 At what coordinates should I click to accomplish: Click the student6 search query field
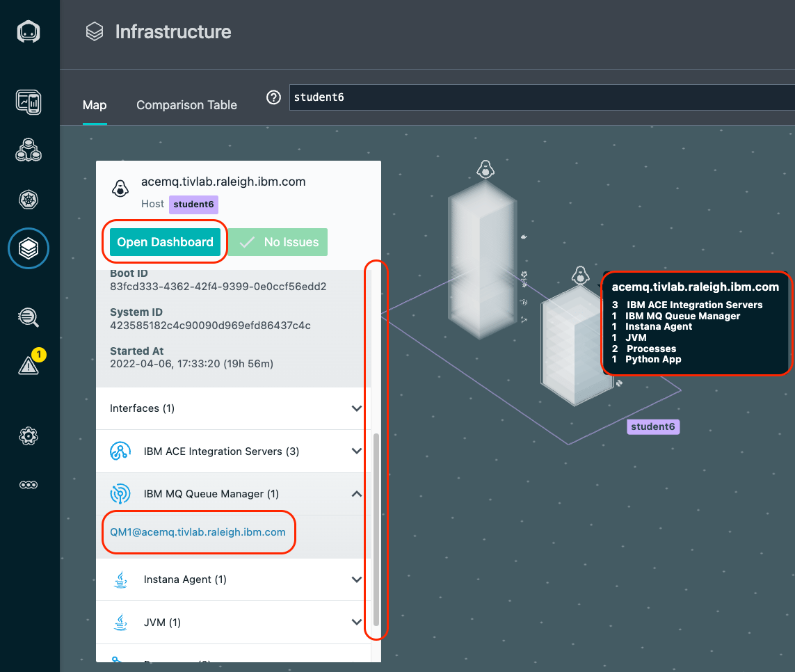[542, 97]
